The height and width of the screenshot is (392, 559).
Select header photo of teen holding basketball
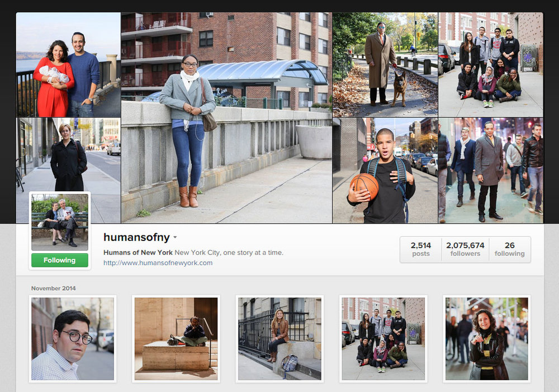[x=385, y=171]
